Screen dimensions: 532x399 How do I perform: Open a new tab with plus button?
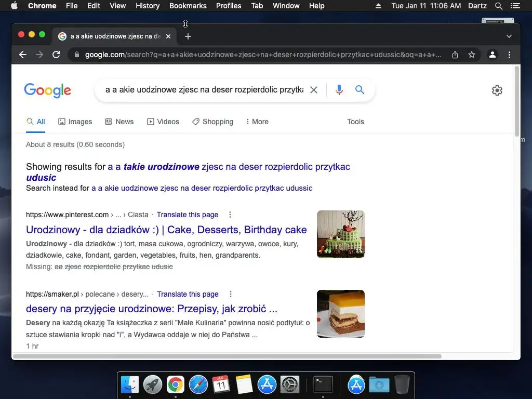(x=188, y=36)
